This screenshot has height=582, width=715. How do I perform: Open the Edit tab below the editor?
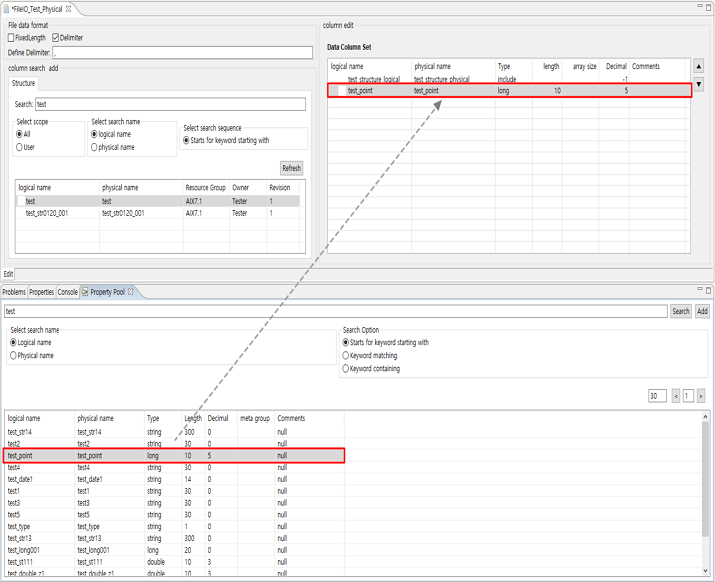pyautogui.click(x=8, y=274)
